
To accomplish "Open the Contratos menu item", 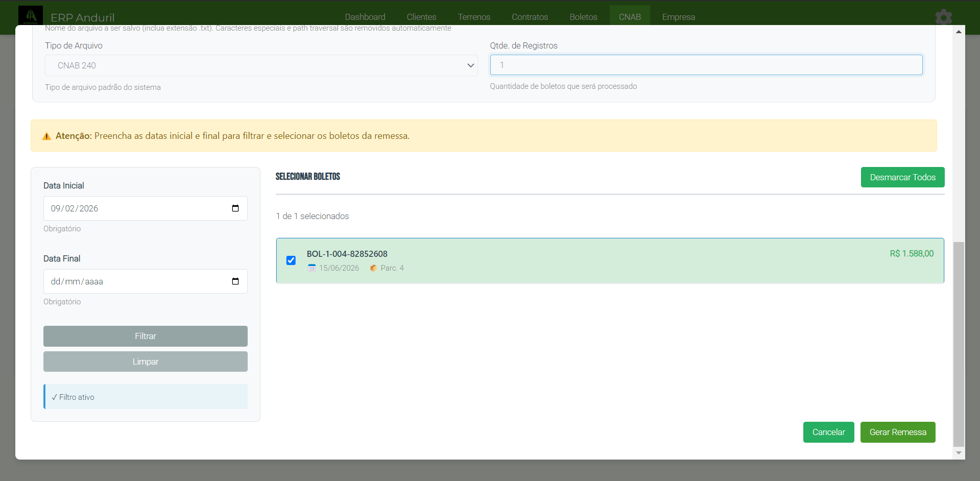I will coord(530,17).
